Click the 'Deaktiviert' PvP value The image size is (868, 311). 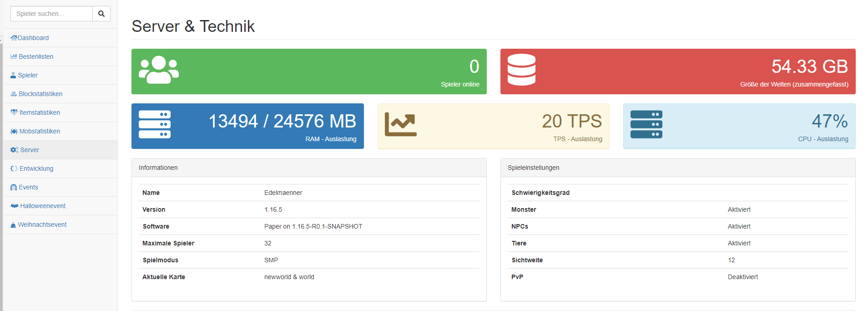coord(743,277)
